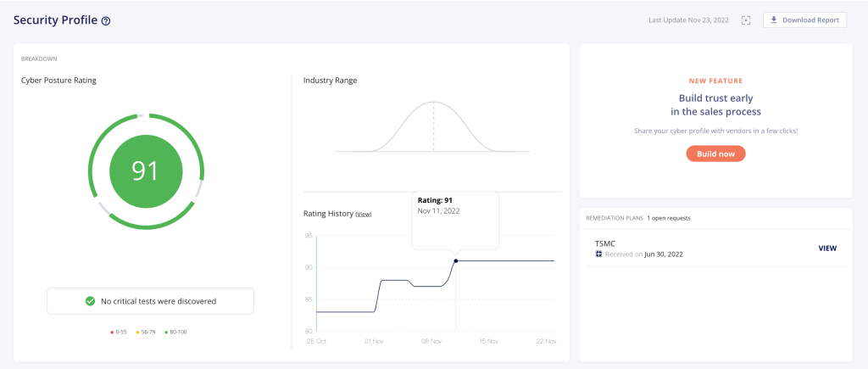The width and height of the screenshot is (868, 369).
Task: Click the 1 open requests label
Action: 669,218
